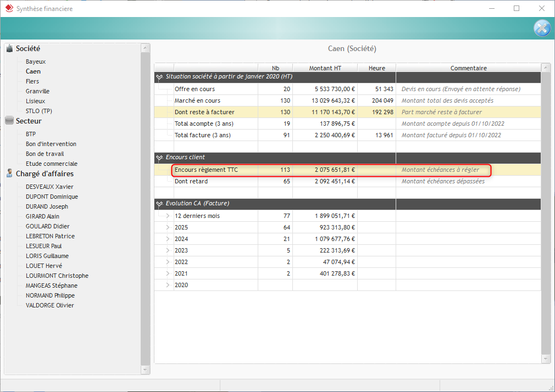This screenshot has width=555, height=392.
Task: Expand the 12 derniers mois row
Action: [168, 216]
